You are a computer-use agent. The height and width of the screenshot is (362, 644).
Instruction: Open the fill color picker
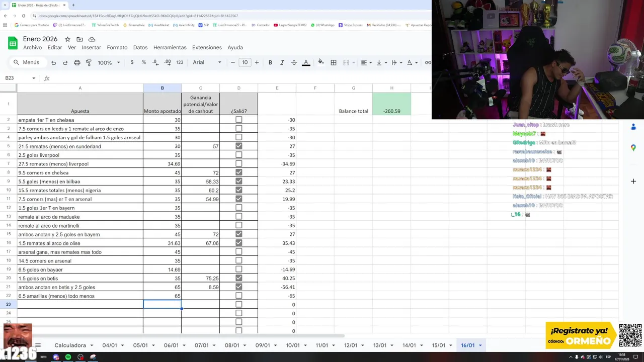pyautogui.click(x=320, y=62)
